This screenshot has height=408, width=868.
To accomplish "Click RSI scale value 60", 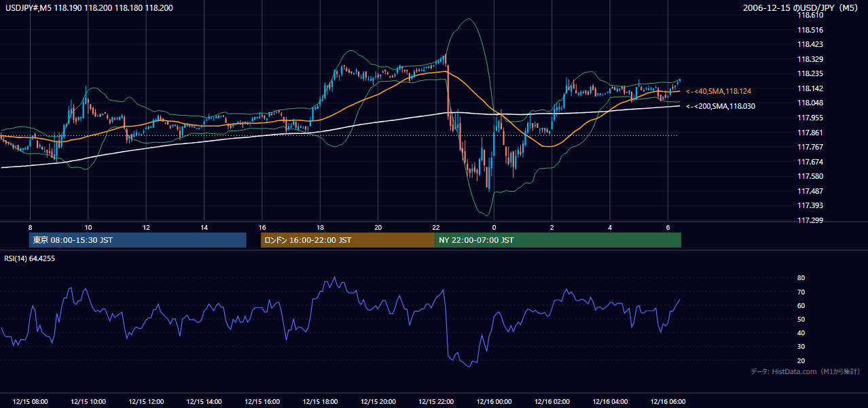I will tap(801, 305).
